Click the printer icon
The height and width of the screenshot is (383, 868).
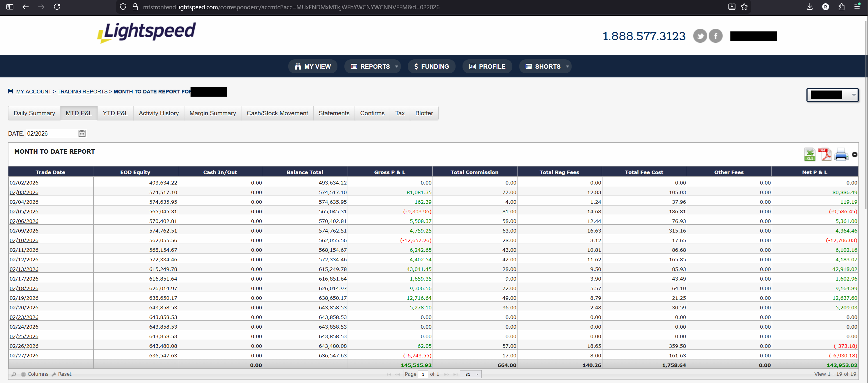(841, 155)
